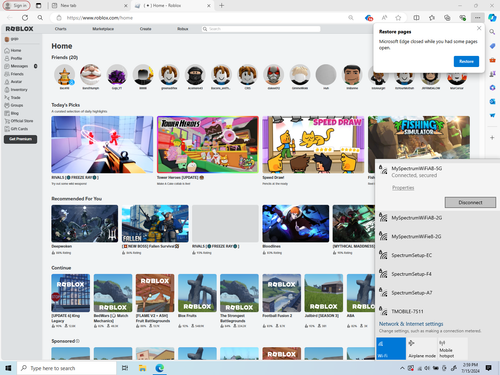The height and width of the screenshot is (375, 500).
Task: Open Groups in the Roblox sidebar
Action: pyautogui.click(x=14, y=105)
